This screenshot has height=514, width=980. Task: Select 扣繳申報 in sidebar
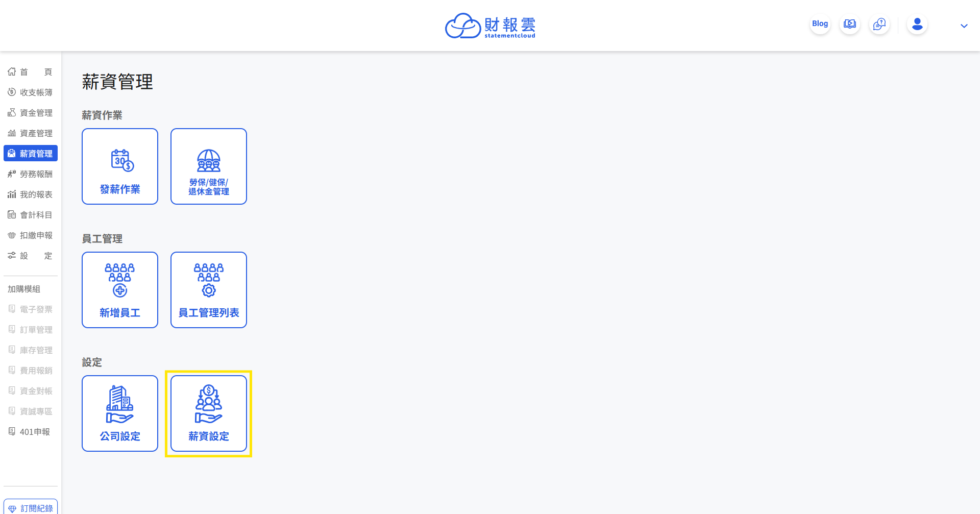[31, 235]
